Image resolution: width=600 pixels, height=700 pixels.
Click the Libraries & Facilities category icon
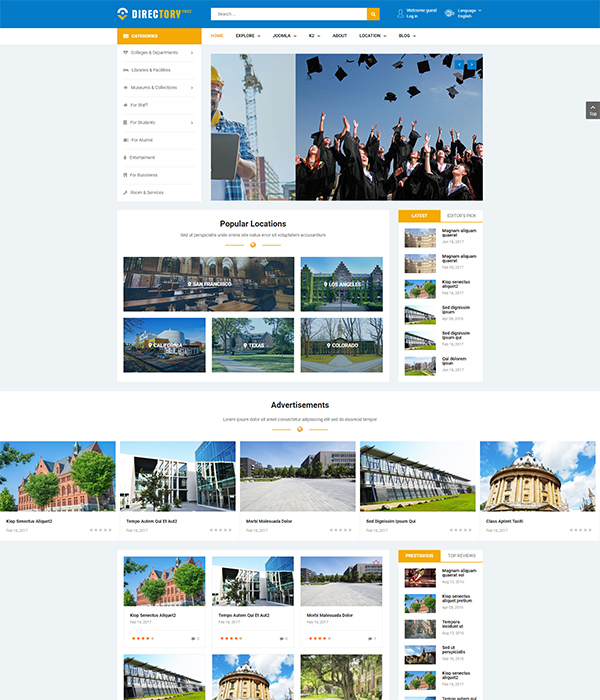pyautogui.click(x=126, y=70)
